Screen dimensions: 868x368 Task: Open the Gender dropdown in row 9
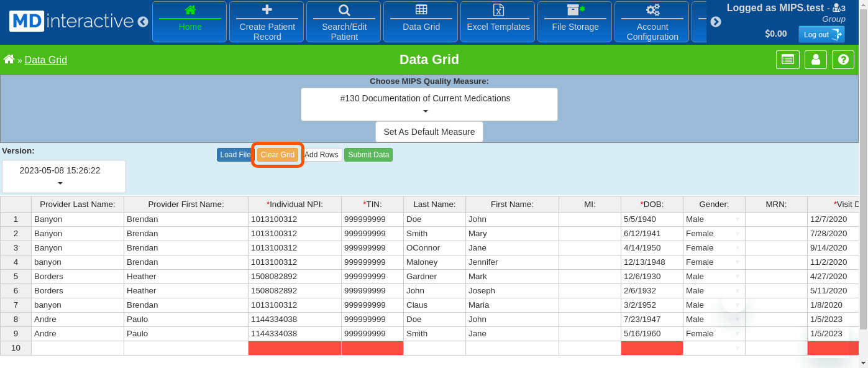point(737,334)
